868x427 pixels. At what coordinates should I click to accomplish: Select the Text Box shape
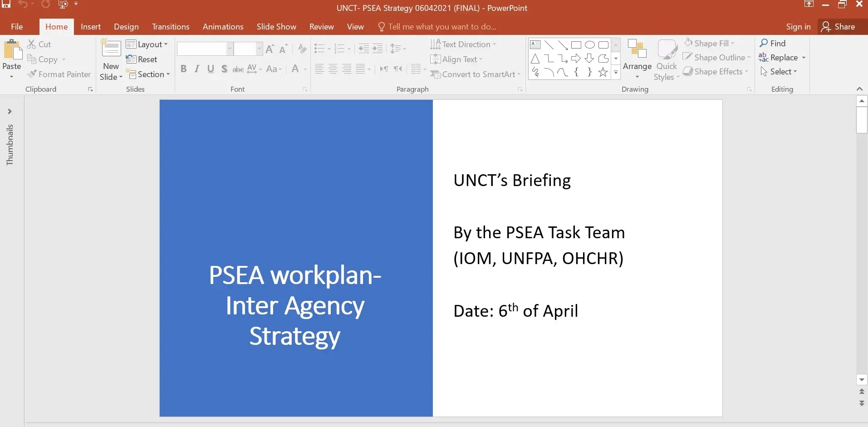[x=535, y=44]
